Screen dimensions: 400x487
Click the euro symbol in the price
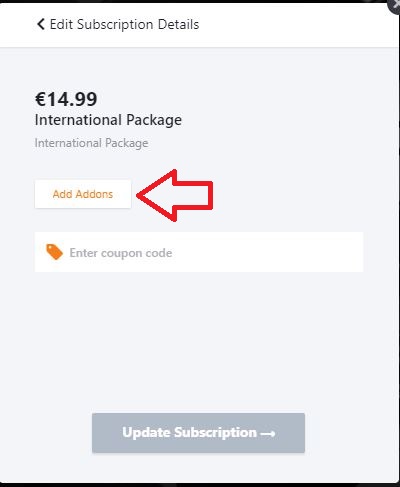coord(40,99)
